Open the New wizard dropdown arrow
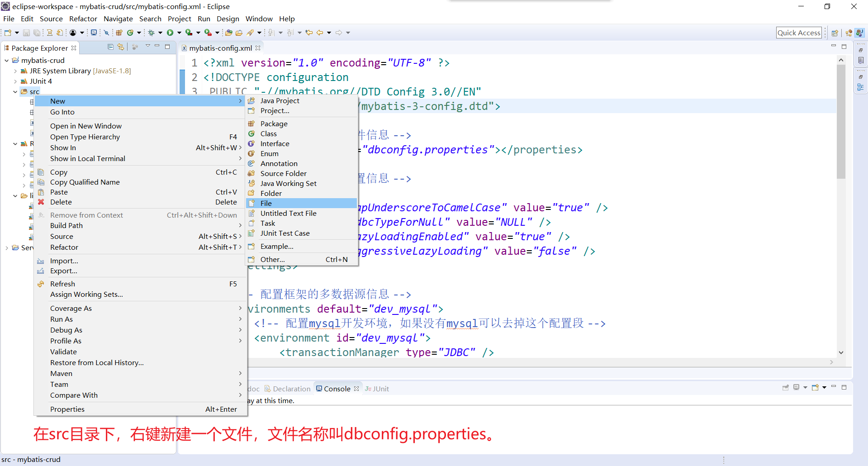The height and width of the screenshot is (466, 868). tap(17, 33)
